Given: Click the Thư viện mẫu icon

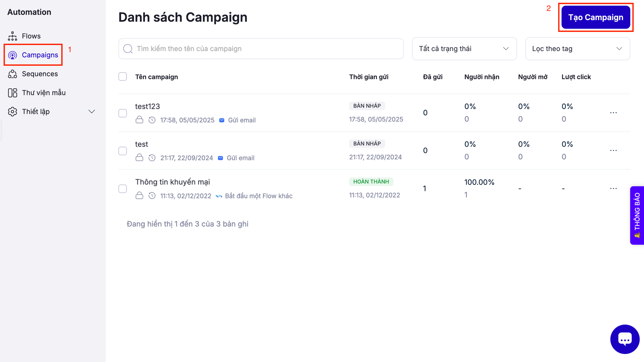Looking at the screenshot, I should click(x=12, y=93).
